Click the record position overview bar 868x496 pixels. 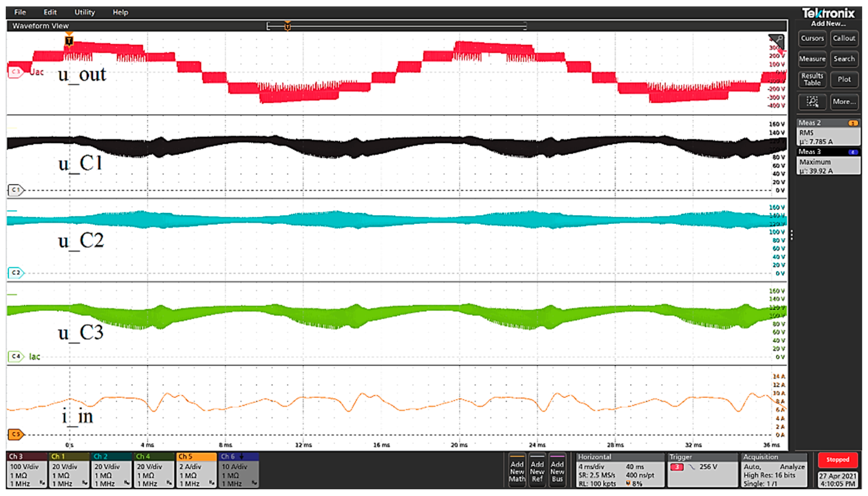[397, 26]
